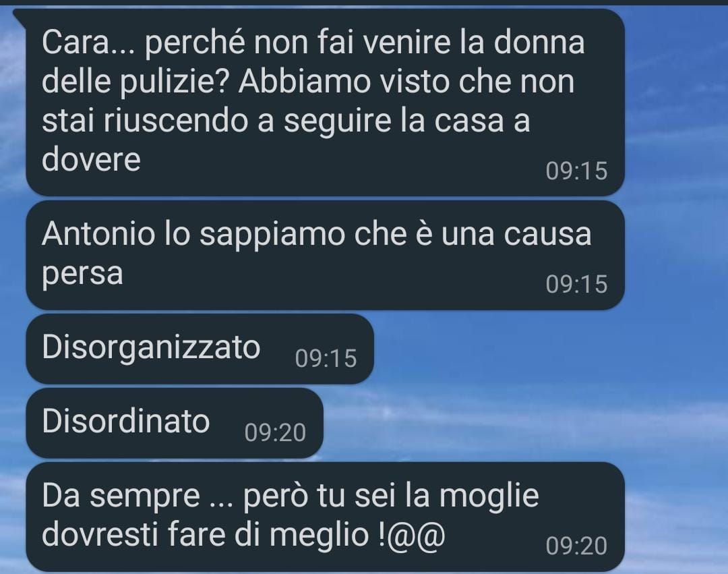728x574 pixels.
Task: Click the word "moglie" in the last message
Action: pyautogui.click(x=489, y=497)
